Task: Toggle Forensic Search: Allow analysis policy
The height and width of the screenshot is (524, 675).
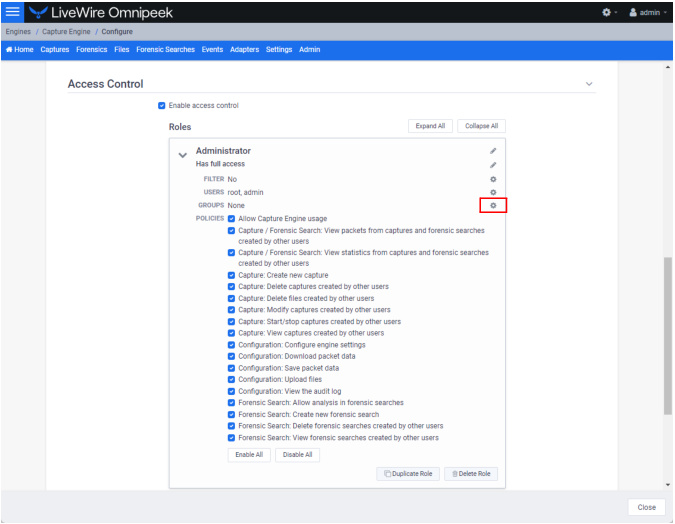Action: click(231, 403)
